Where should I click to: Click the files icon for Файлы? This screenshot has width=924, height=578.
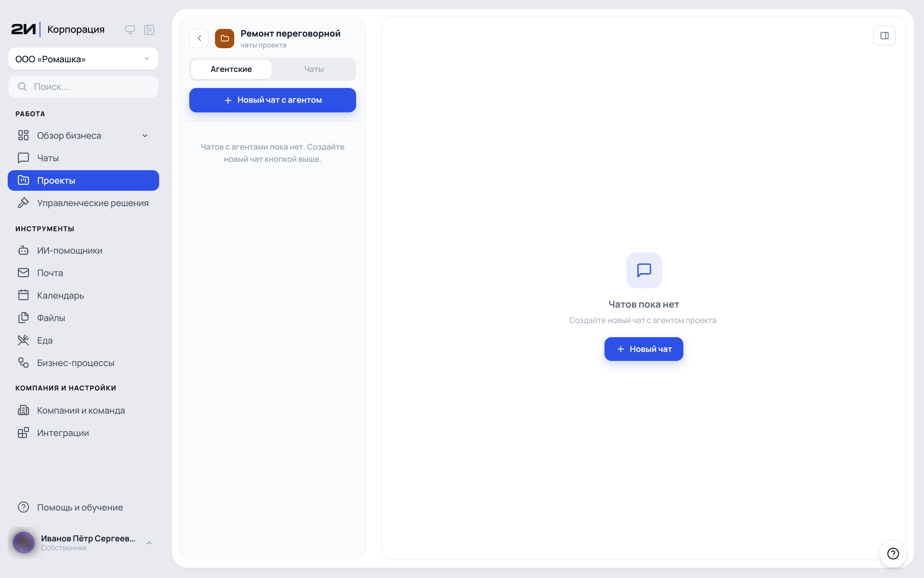pyautogui.click(x=23, y=317)
